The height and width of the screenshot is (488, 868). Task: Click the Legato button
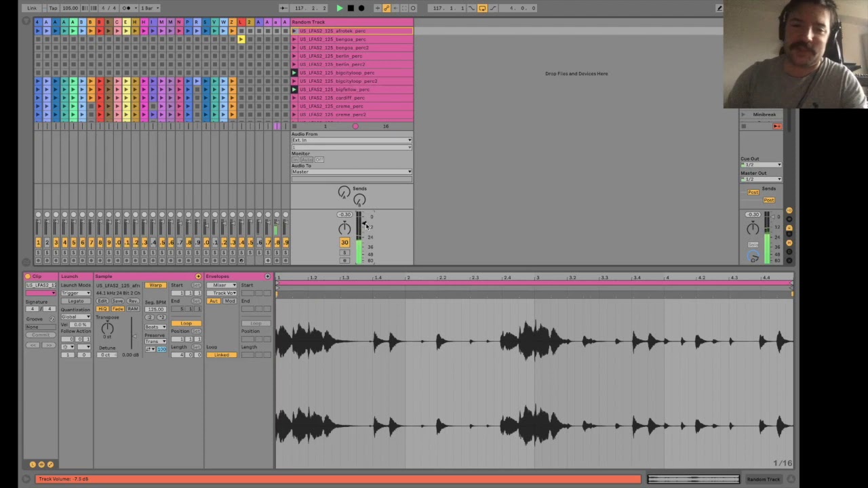[75, 301]
